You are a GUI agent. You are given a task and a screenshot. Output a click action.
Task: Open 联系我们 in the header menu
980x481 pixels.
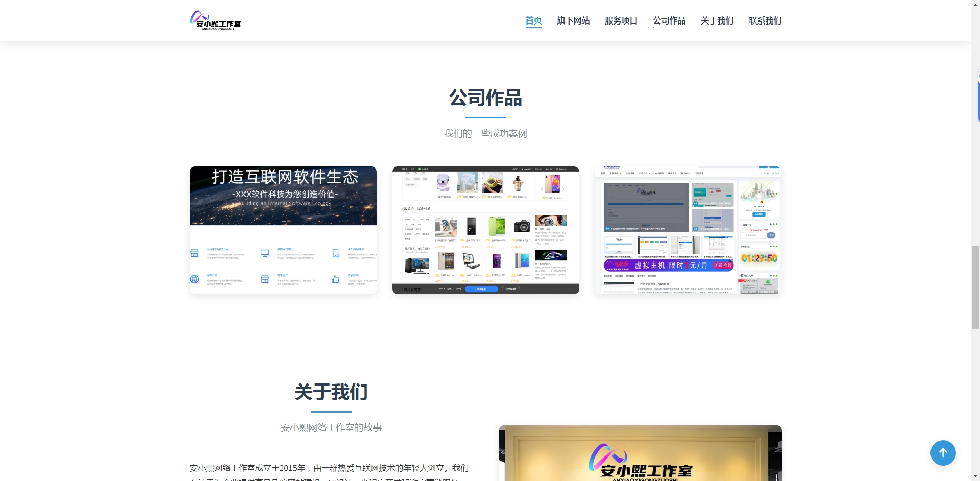point(765,20)
